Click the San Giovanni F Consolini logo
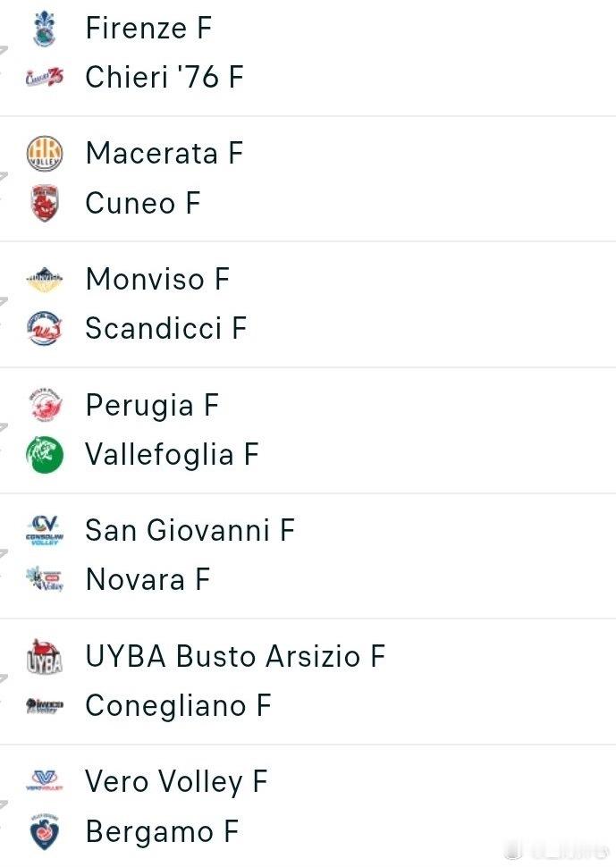The width and height of the screenshot is (616, 867). point(44,531)
